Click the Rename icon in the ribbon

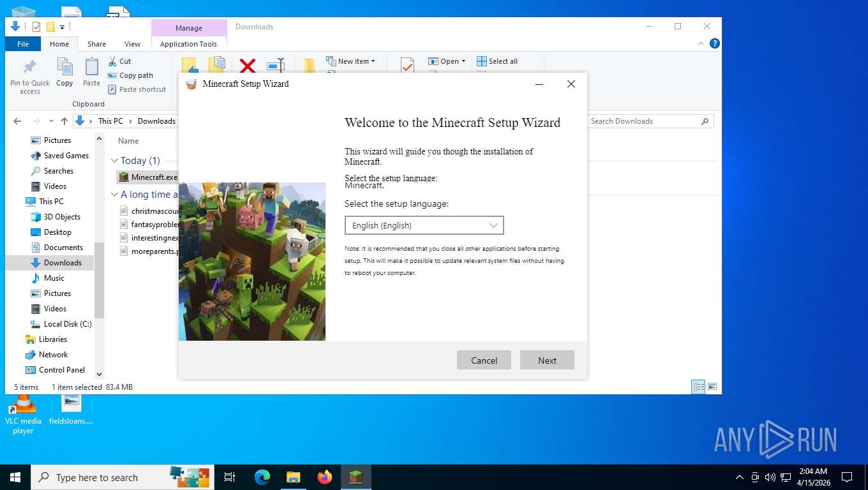(276, 65)
